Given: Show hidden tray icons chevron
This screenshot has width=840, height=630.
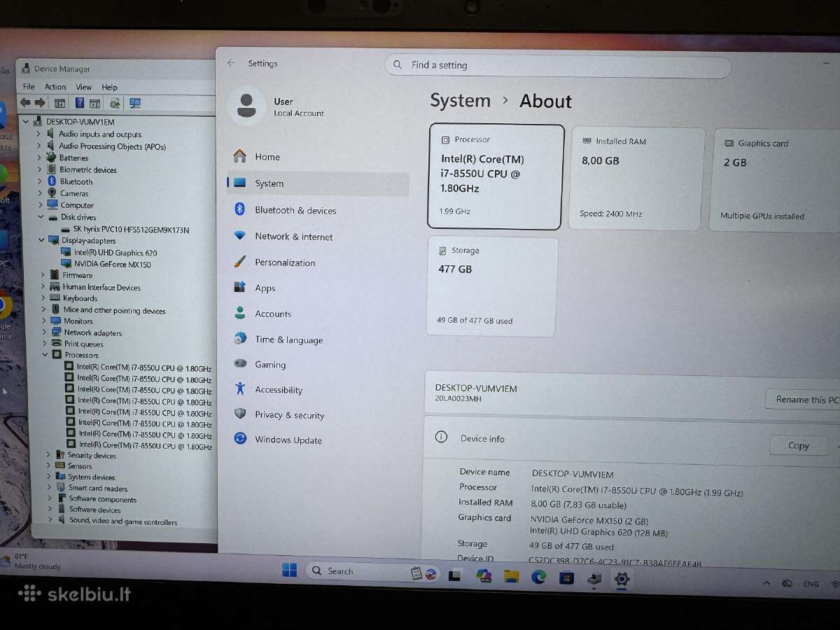Looking at the screenshot, I should [766, 583].
